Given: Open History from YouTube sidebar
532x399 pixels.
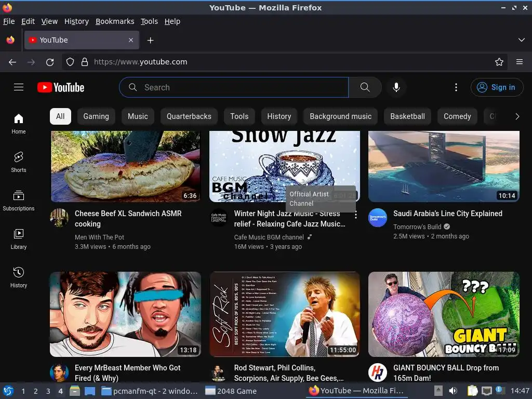Looking at the screenshot, I should click(19, 277).
